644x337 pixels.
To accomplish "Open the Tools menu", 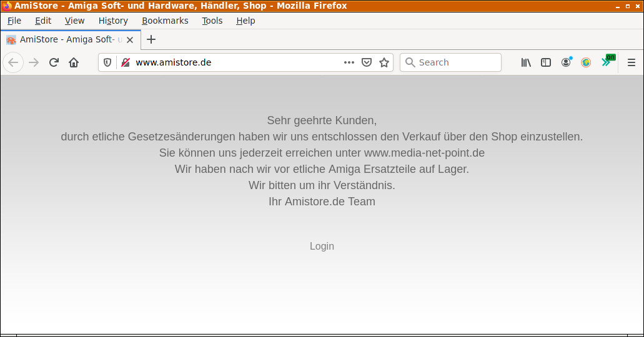I will point(212,21).
